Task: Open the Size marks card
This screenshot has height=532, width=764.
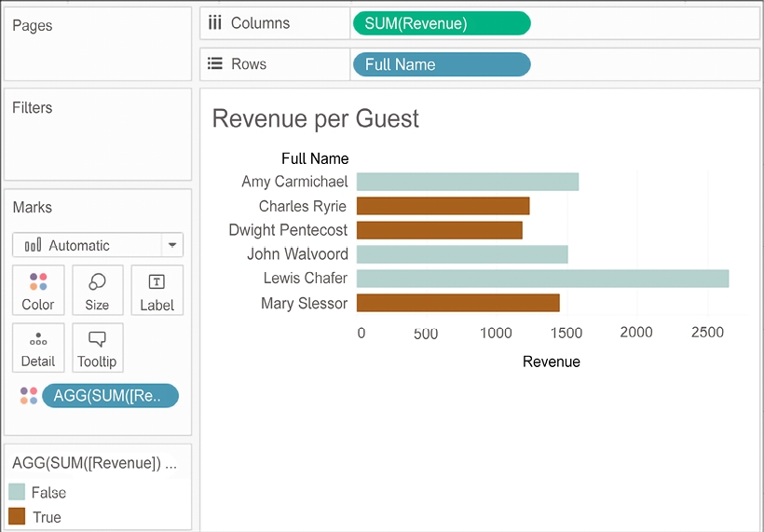Action: [97, 282]
